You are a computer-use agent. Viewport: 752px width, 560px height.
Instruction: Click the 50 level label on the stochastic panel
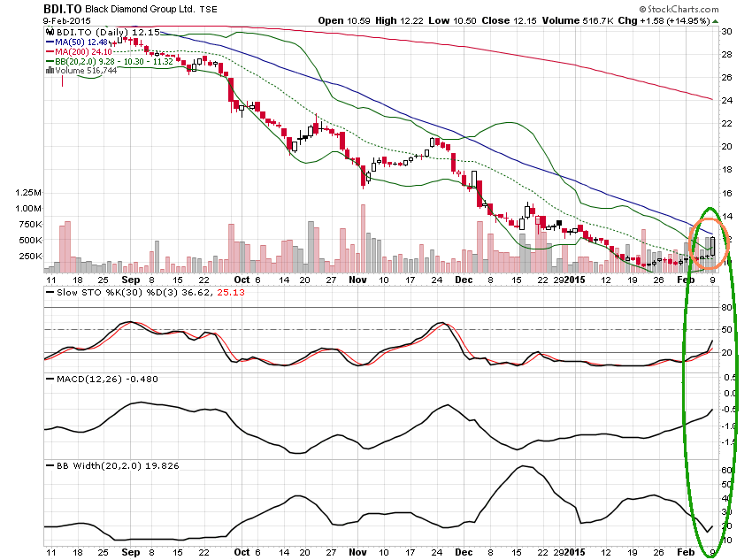point(727,330)
